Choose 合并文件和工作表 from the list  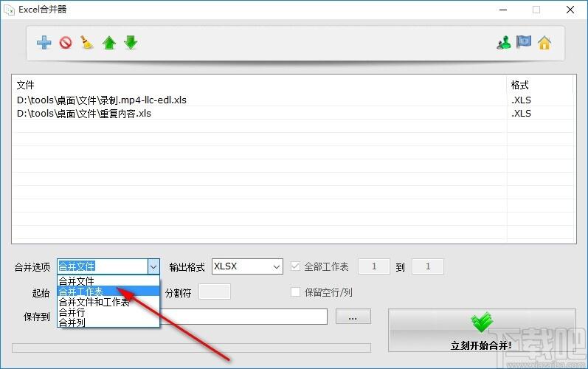pos(108,302)
